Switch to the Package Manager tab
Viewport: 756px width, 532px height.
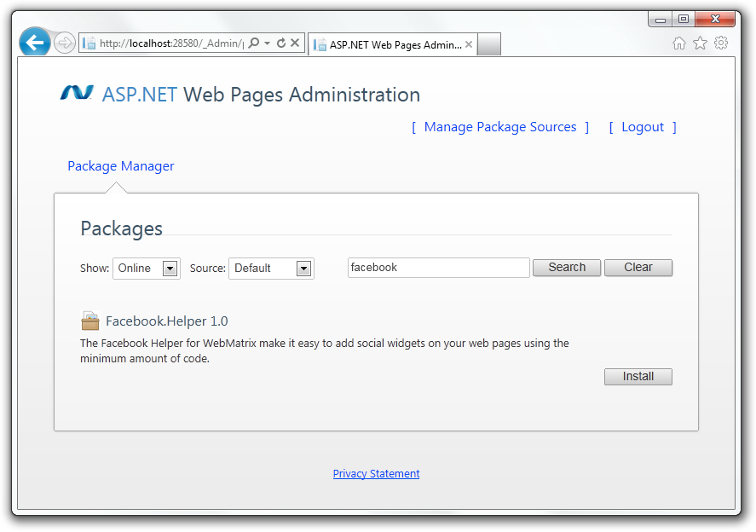tap(120, 165)
